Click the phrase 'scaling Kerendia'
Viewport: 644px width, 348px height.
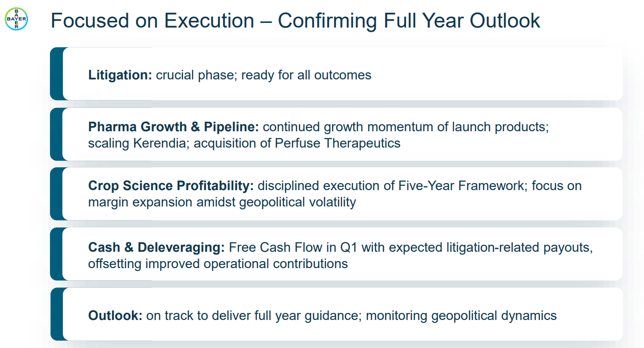[138, 143]
